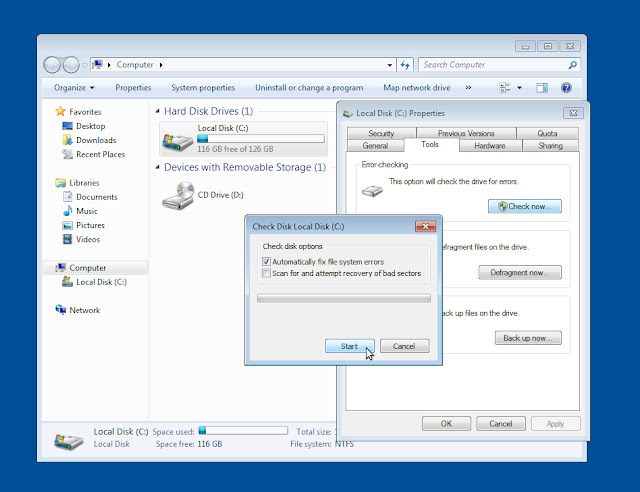Click the Search Computer input field
This screenshot has height=492, width=640.
pos(494,65)
